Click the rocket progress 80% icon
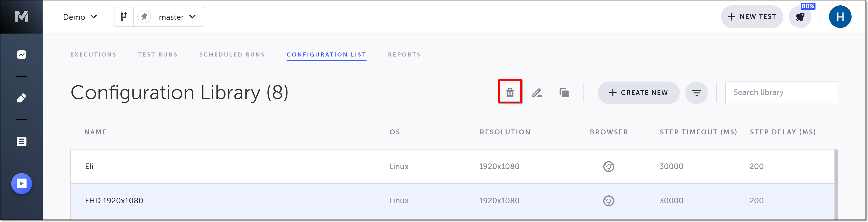Screen dimensions: 868x222 (800, 17)
